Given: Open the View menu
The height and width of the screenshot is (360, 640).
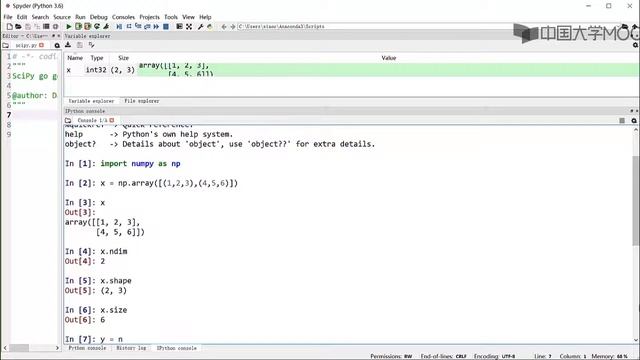Looking at the screenshot, I should (x=188, y=17).
